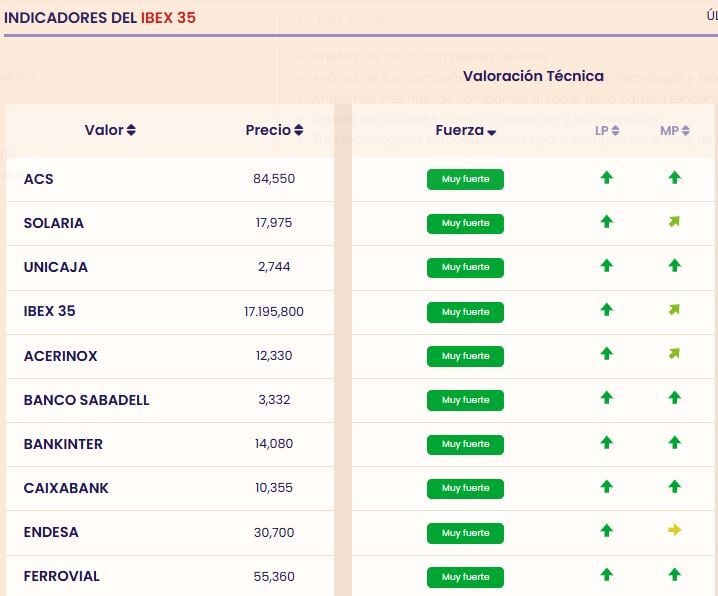
Task: Click ACERINOX medium-term diagonal arrow icon
Action: [674, 354]
